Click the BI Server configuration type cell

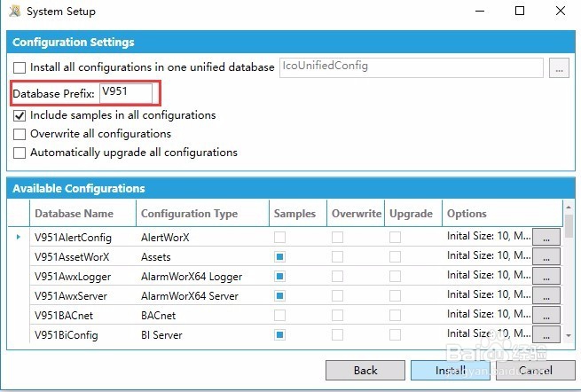[202, 335]
